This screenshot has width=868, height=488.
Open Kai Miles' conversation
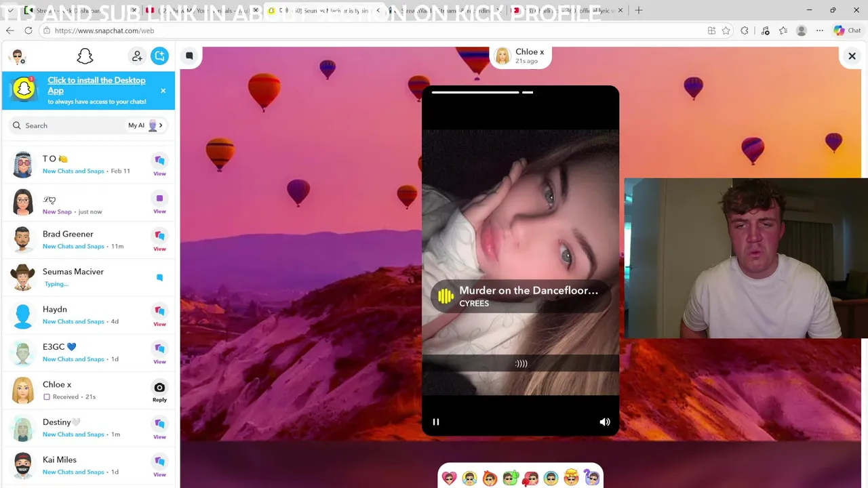pyautogui.click(x=88, y=466)
